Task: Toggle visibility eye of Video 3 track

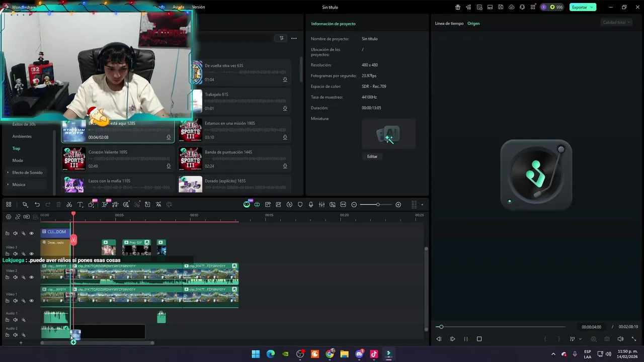Action: (x=31, y=254)
